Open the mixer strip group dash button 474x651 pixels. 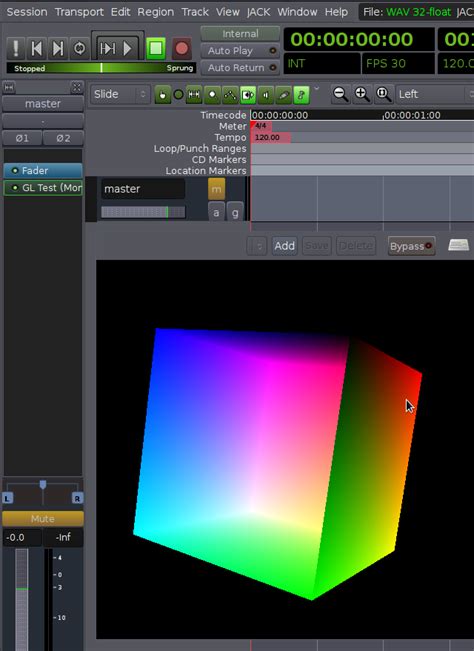click(43, 121)
